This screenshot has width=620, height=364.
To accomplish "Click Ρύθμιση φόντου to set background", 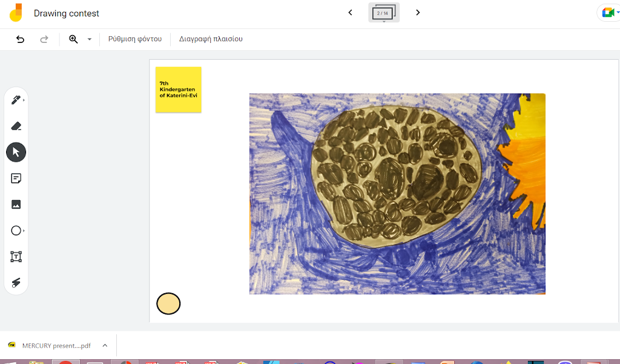I will pyautogui.click(x=135, y=39).
